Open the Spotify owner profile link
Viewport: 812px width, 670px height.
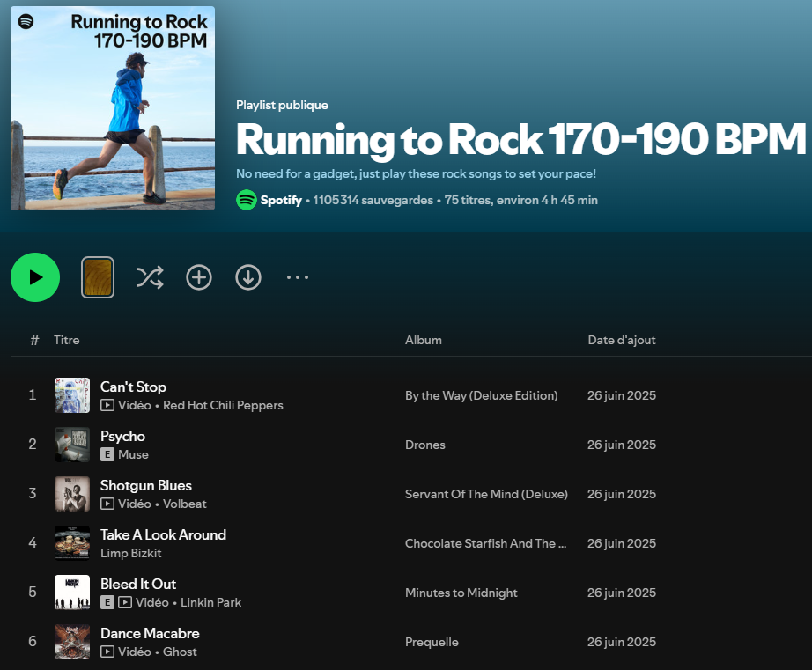(281, 200)
